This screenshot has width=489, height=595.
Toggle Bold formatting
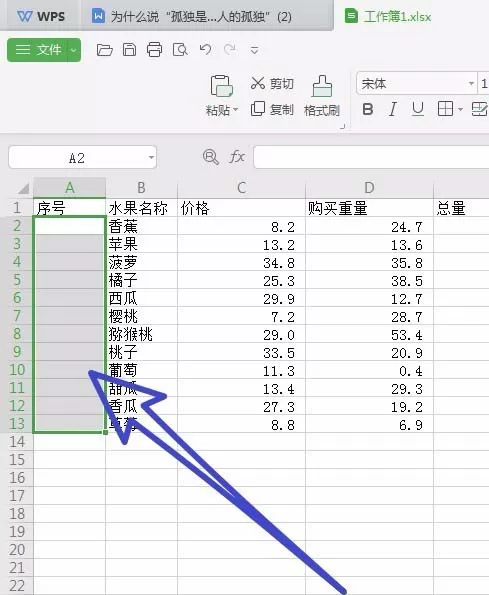point(368,109)
